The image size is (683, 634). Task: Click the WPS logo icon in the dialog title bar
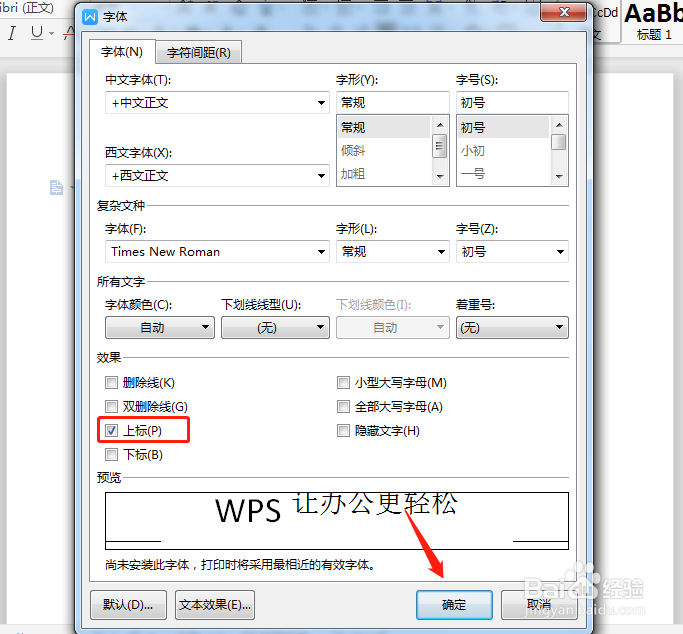click(x=90, y=17)
